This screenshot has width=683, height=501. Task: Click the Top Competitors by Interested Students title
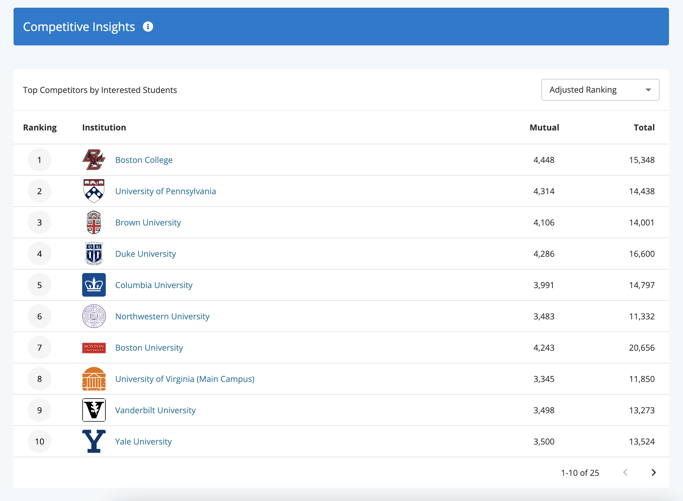click(100, 90)
